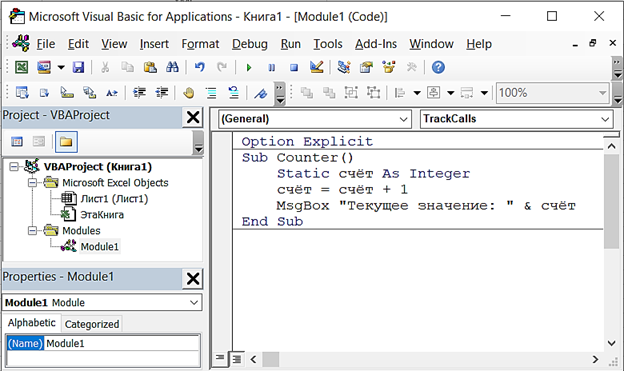This screenshot has width=624, height=371.
Task: Toggle Bookmark flag icon
Action: point(261,93)
